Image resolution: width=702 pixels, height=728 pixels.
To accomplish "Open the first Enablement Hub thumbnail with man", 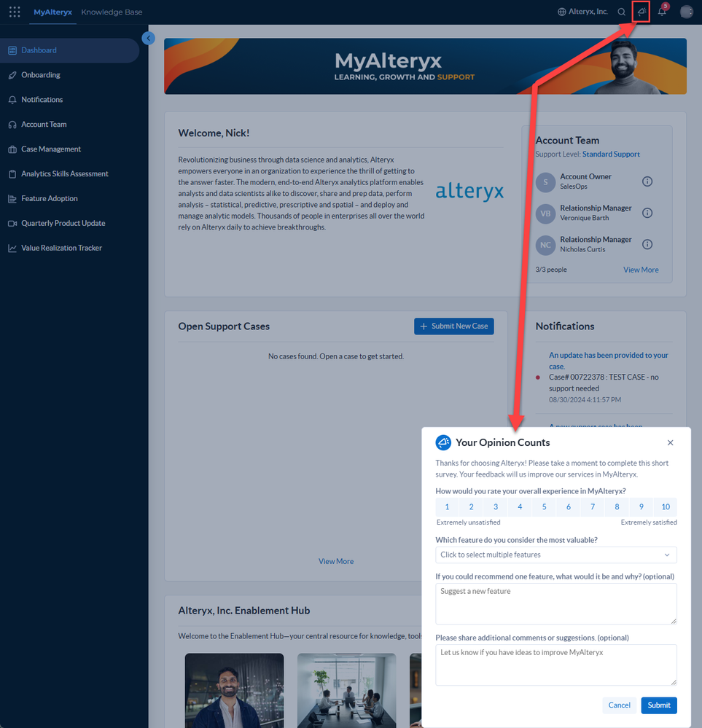I will click(234, 690).
